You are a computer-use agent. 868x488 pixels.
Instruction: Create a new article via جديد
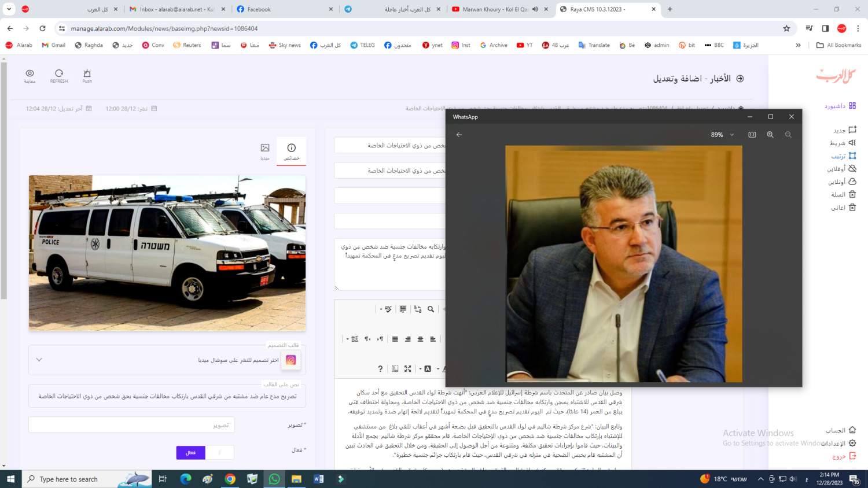point(844,130)
